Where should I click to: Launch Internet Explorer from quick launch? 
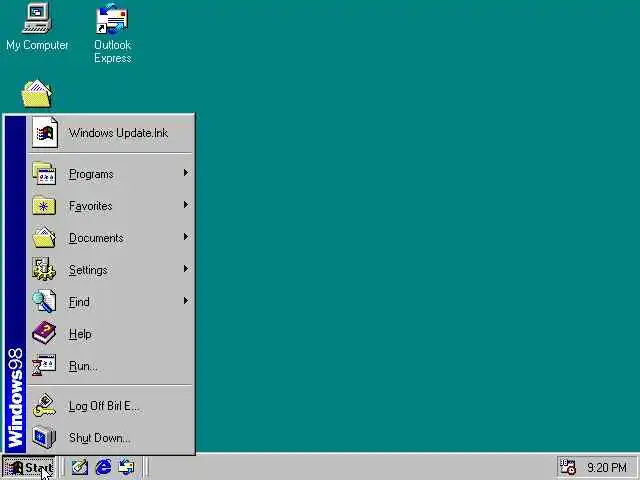coord(103,467)
